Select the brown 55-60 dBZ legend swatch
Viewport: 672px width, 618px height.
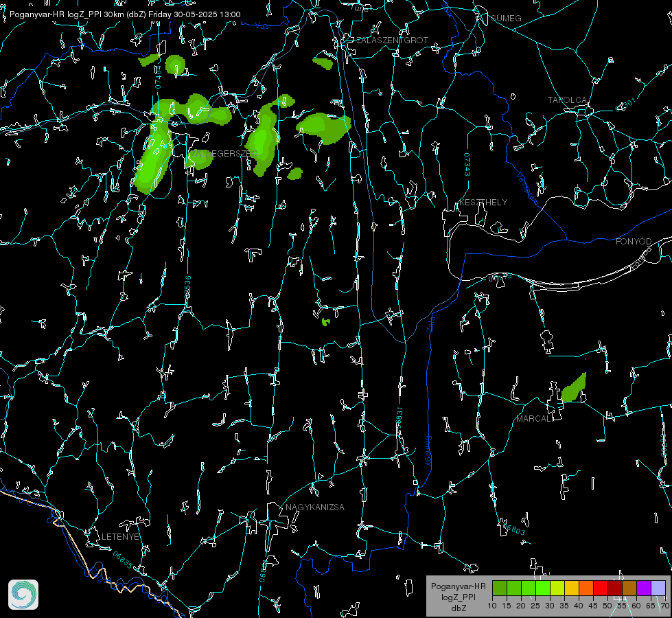click(629, 588)
